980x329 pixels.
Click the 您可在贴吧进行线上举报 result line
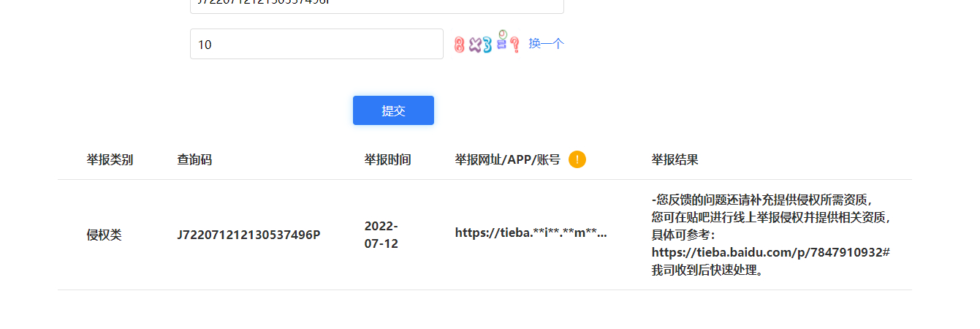[772, 217]
